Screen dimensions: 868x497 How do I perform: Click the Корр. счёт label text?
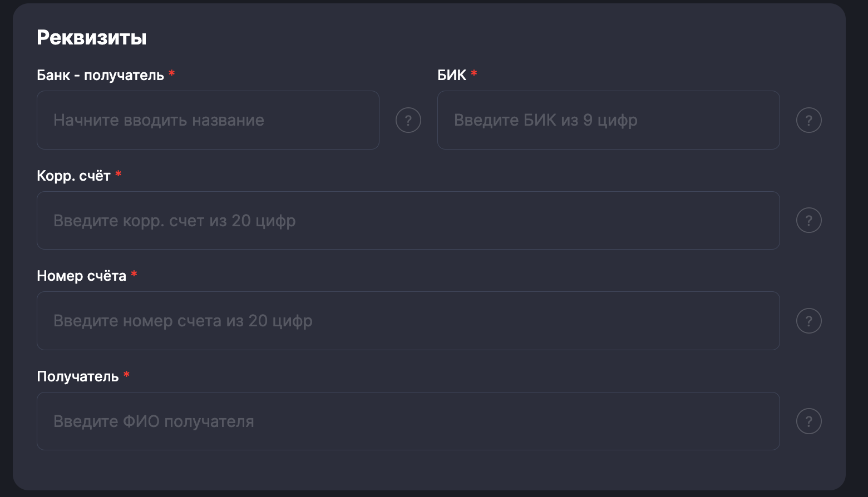[73, 176]
